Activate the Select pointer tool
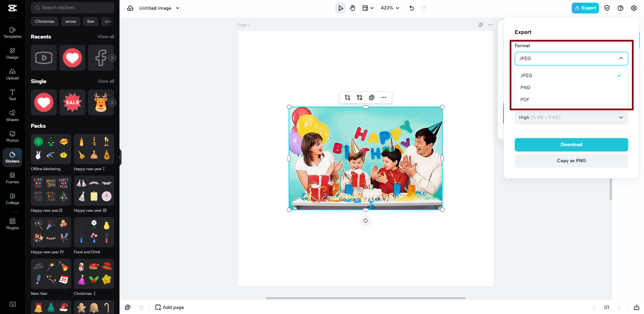The image size is (644, 314). click(341, 8)
